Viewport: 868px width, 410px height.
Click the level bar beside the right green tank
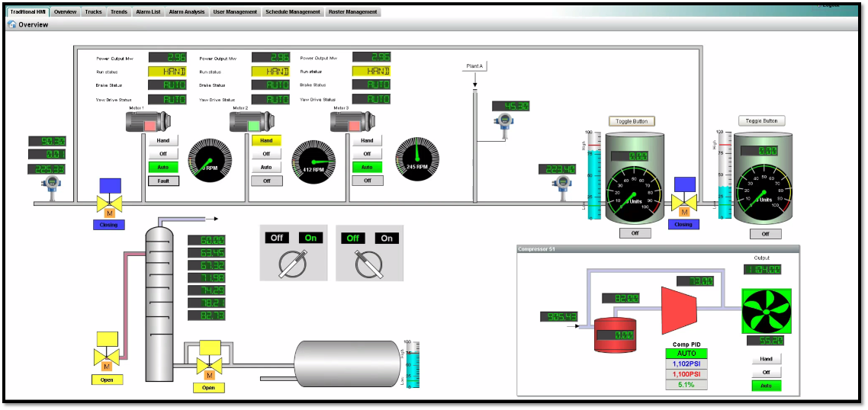click(724, 175)
